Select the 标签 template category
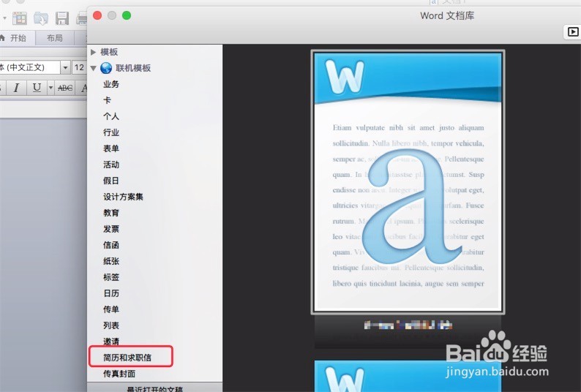The height and width of the screenshot is (392, 581). pos(111,277)
